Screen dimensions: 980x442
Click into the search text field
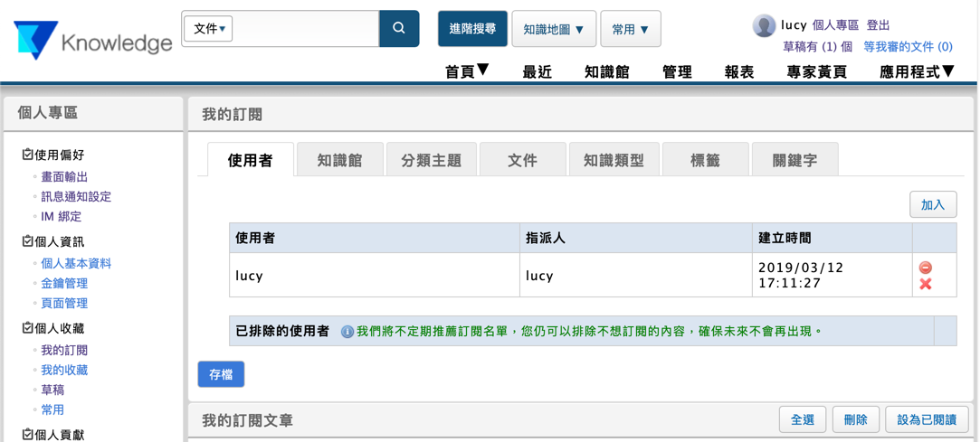pos(306,29)
